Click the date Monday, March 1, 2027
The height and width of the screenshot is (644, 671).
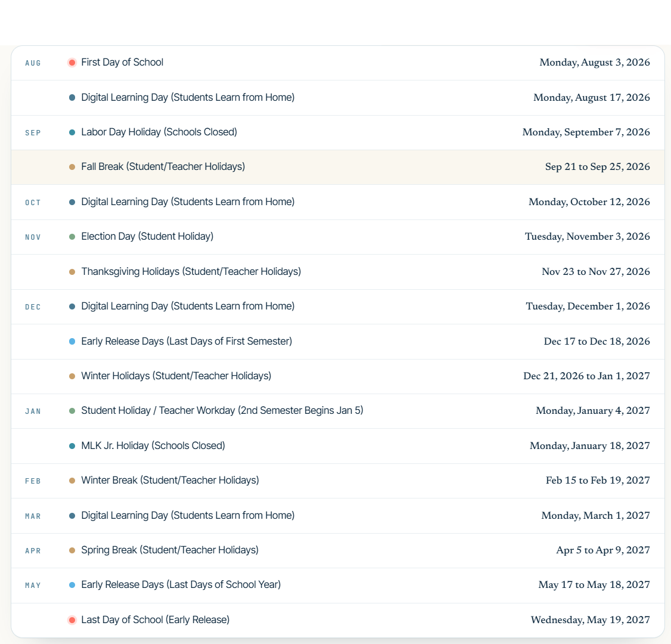point(596,516)
